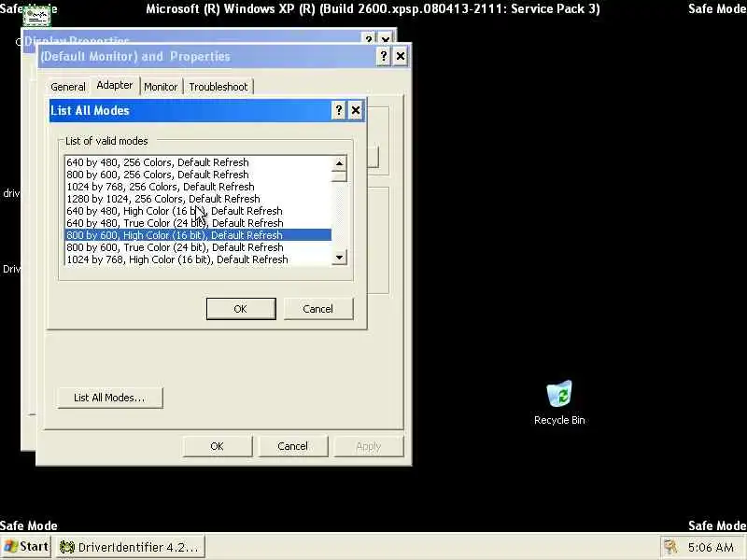
Task: Select 800 by 600, High Color (16 bit)
Action: pyautogui.click(x=198, y=235)
